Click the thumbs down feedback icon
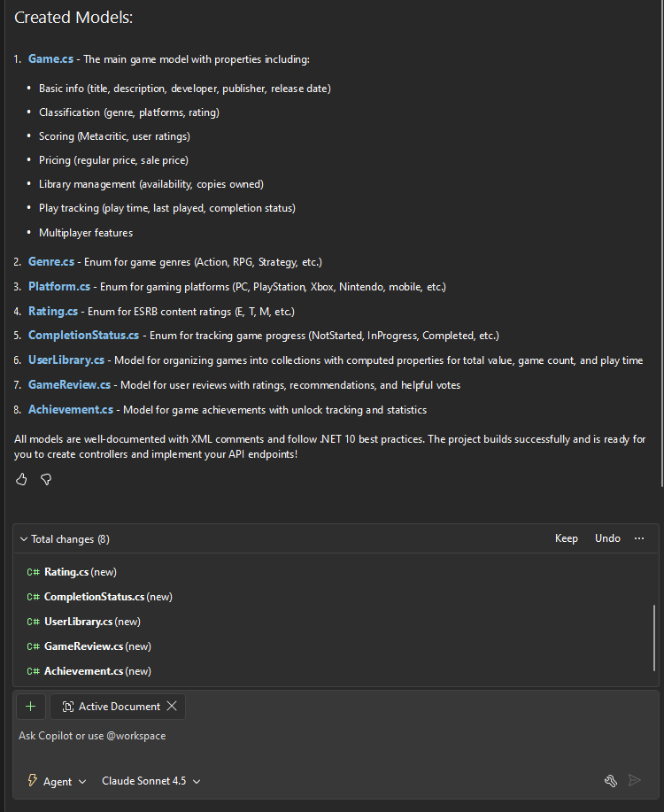 tap(46, 479)
